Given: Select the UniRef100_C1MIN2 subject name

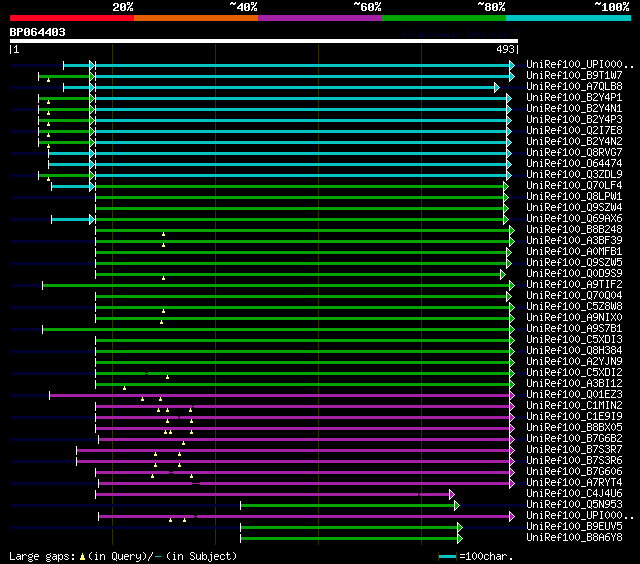Looking at the screenshot, I should coord(574,406).
